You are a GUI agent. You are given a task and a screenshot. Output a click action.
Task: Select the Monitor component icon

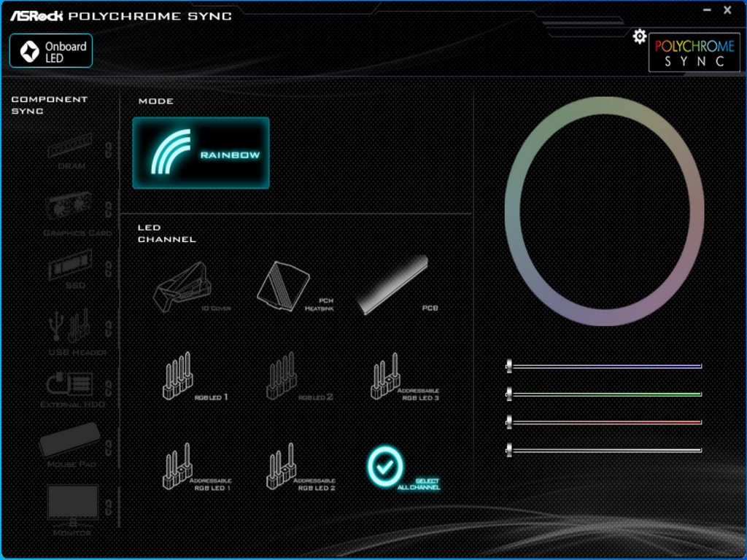point(72,503)
